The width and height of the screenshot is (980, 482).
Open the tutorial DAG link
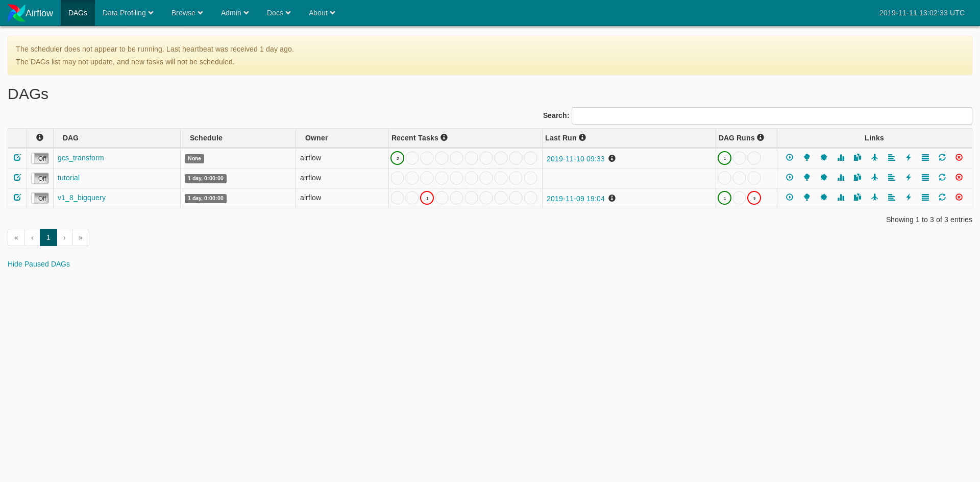68,178
